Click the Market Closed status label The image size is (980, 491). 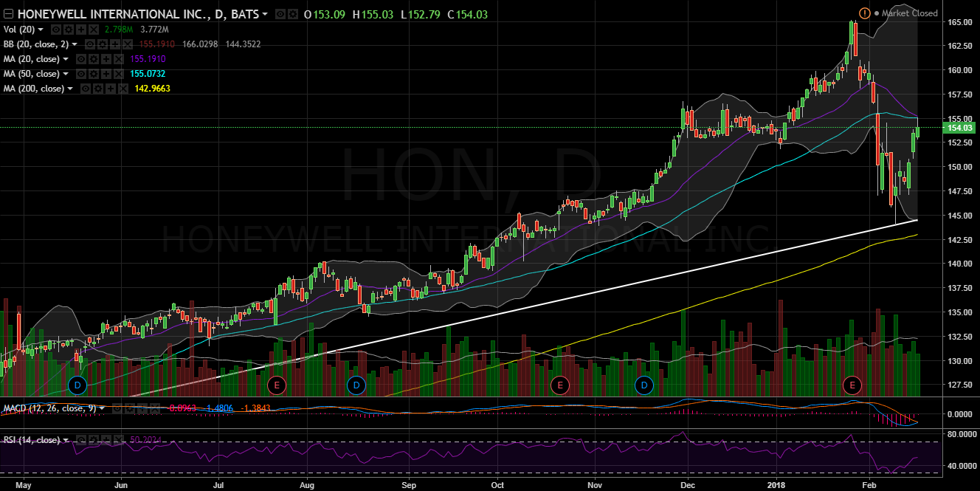click(909, 13)
